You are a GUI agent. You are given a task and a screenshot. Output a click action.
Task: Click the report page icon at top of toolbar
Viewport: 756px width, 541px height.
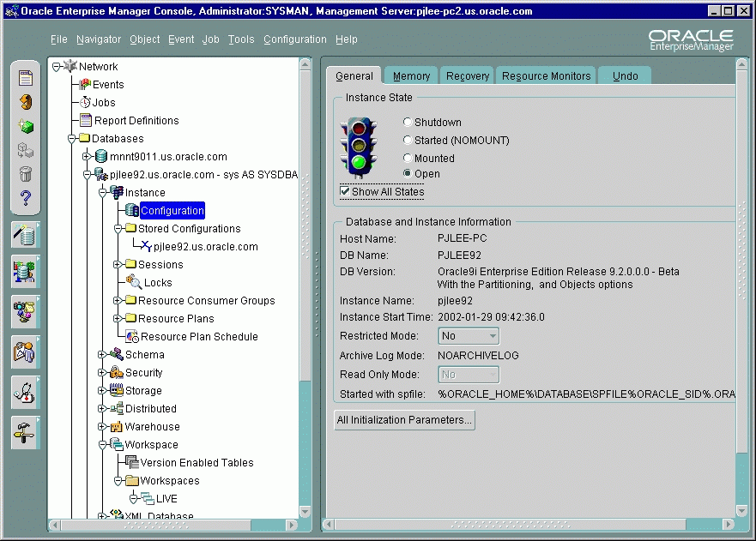point(26,79)
